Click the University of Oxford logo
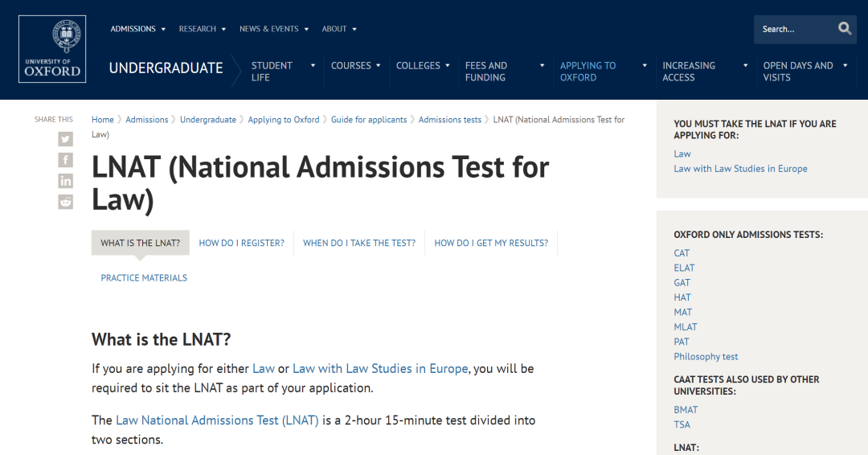This screenshot has height=455, width=868. click(52, 49)
